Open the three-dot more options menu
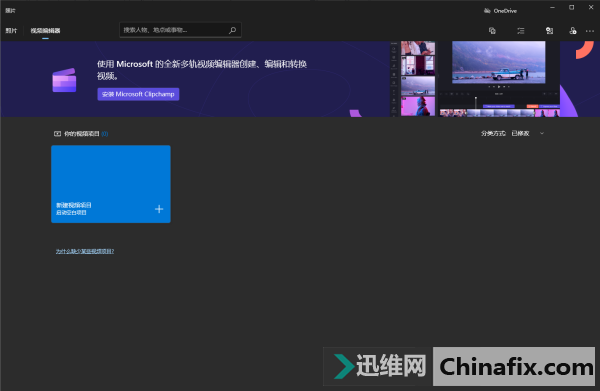 tap(590, 31)
